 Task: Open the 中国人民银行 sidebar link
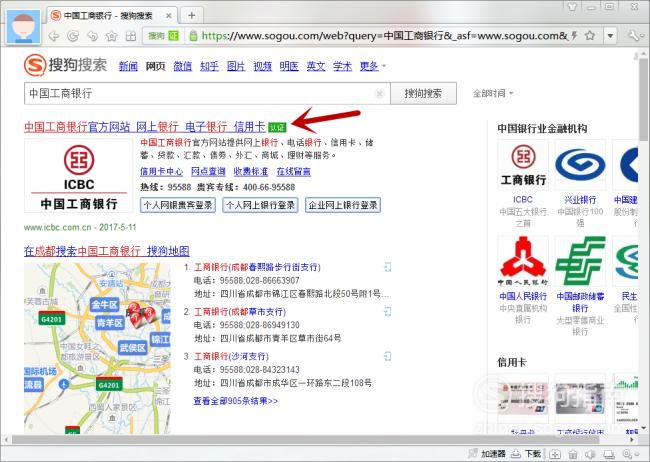[523, 296]
